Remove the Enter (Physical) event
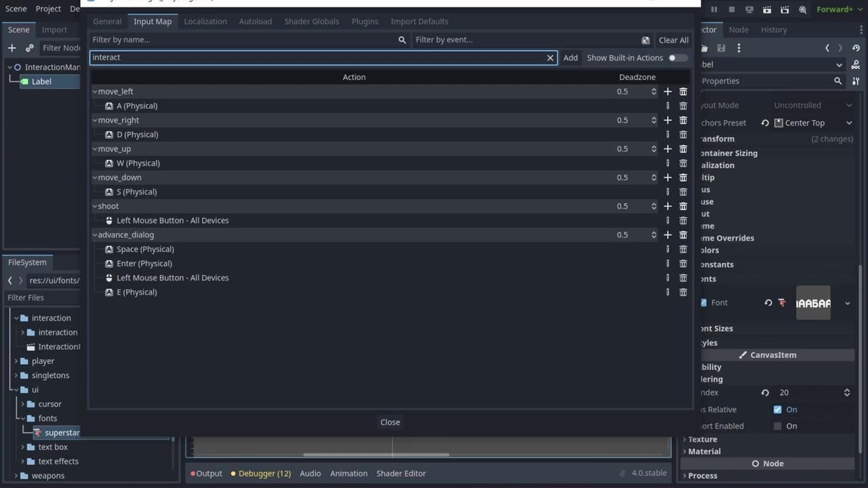The image size is (868, 488). tap(683, 264)
